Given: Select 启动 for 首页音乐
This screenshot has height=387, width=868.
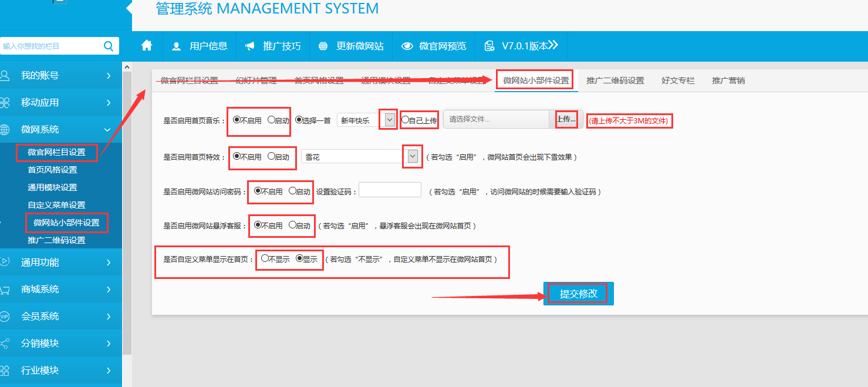Looking at the screenshot, I should point(271,120).
